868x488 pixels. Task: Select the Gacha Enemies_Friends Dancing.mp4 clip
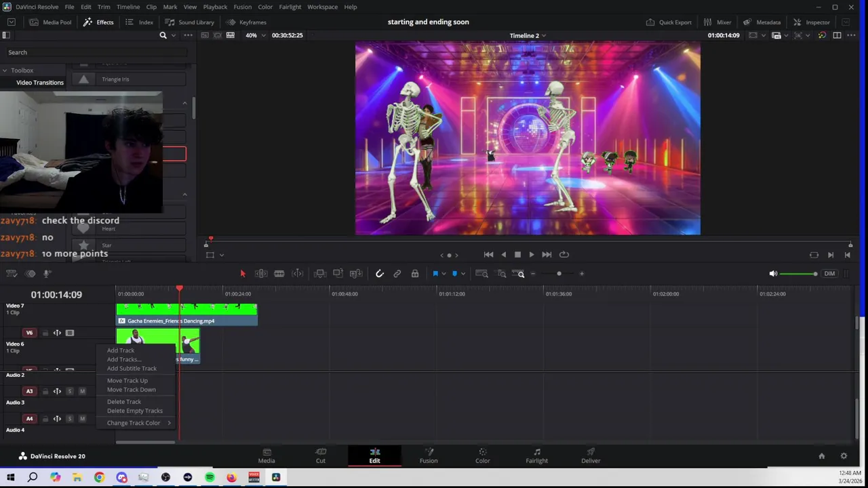186,315
